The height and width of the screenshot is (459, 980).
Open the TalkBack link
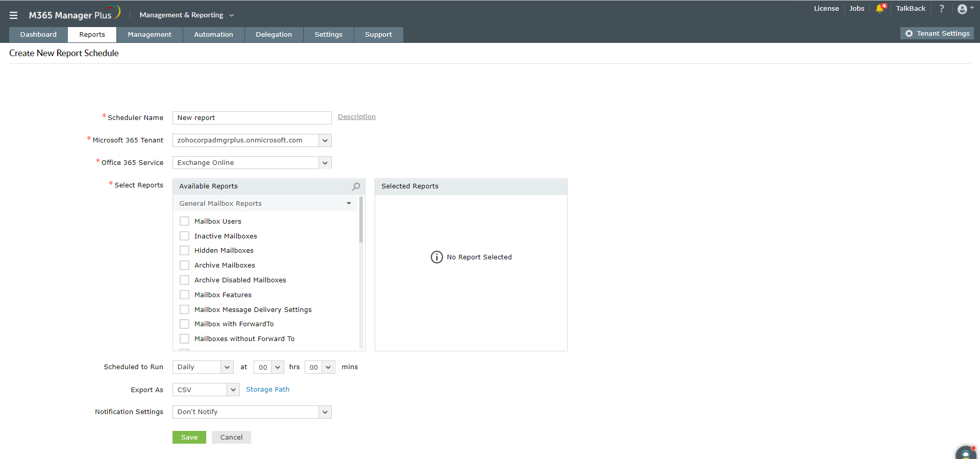pos(911,9)
